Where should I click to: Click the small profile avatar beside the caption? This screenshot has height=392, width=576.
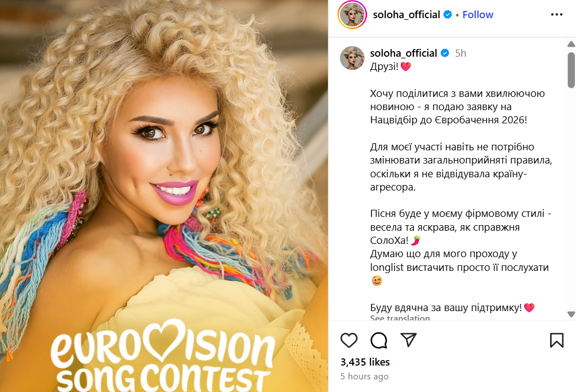[352, 58]
